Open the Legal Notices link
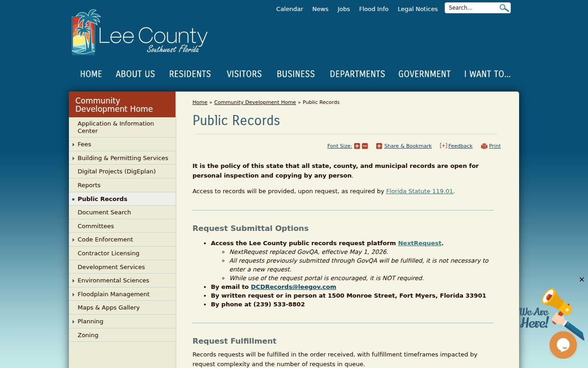Viewport: 588px width, 368px height. pyautogui.click(x=418, y=9)
